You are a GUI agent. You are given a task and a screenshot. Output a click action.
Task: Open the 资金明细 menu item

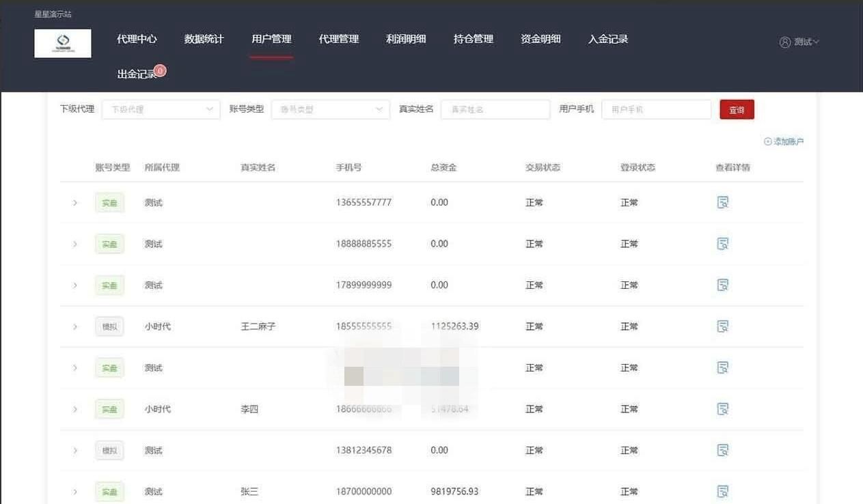click(x=540, y=39)
